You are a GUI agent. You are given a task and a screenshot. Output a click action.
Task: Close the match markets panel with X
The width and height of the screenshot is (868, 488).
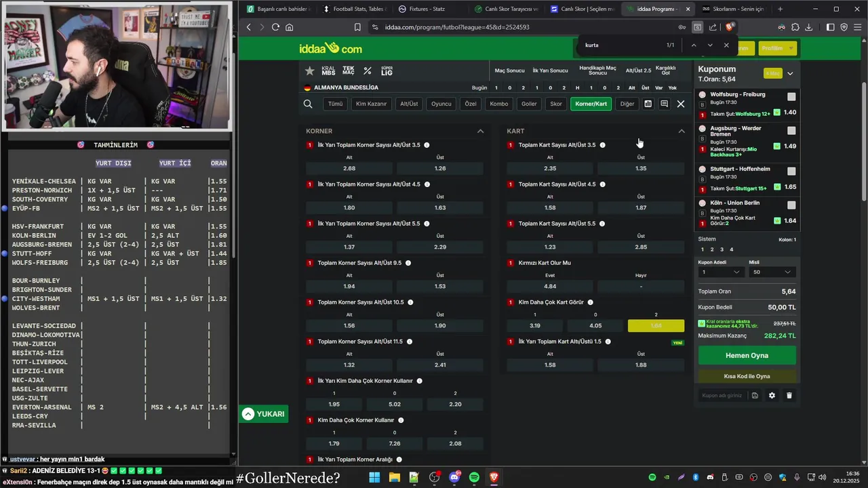[681, 104]
